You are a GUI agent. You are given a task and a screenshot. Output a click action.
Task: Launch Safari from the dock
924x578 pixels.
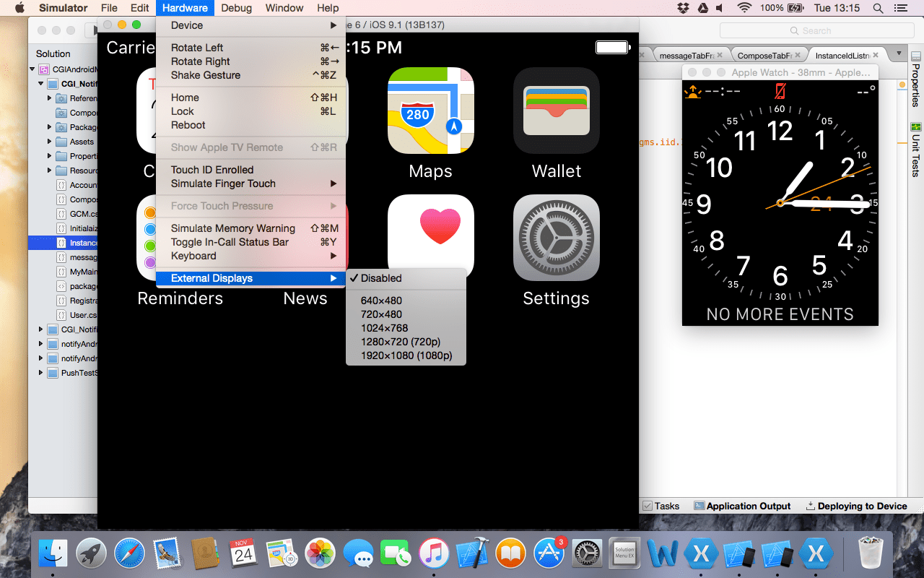point(130,554)
